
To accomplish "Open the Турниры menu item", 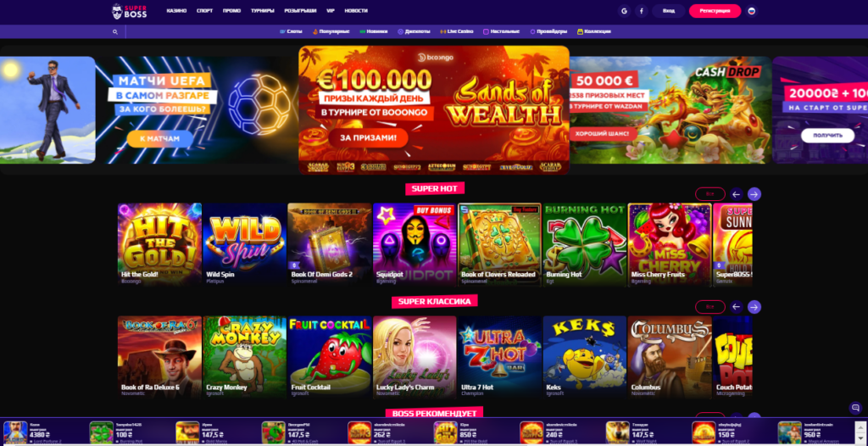I will pos(263,10).
